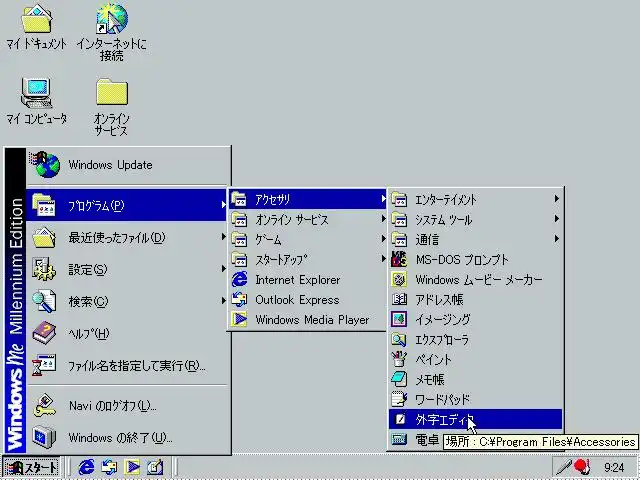The image size is (640, 480).
Task: Click the イメージング icon
Action: pyautogui.click(x=399, y=319)
